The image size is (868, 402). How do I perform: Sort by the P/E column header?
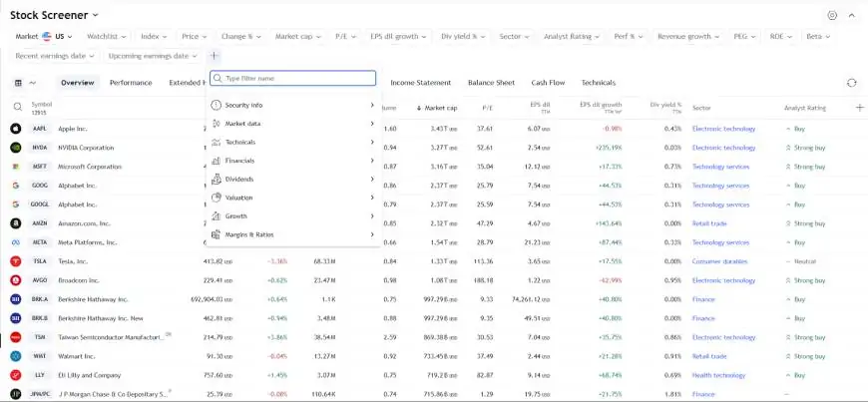pos(487,108)
